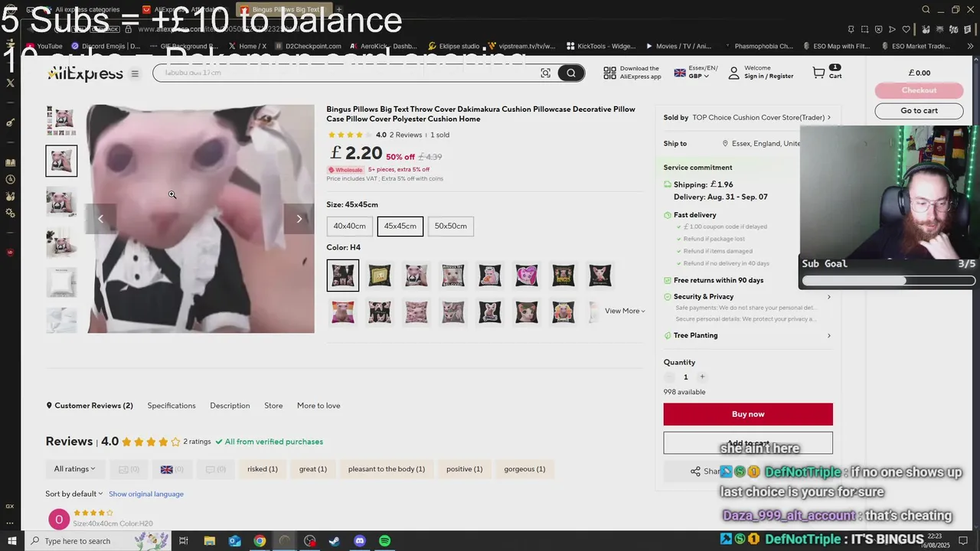Click the red Buy now button

click(x=748, y=414)
